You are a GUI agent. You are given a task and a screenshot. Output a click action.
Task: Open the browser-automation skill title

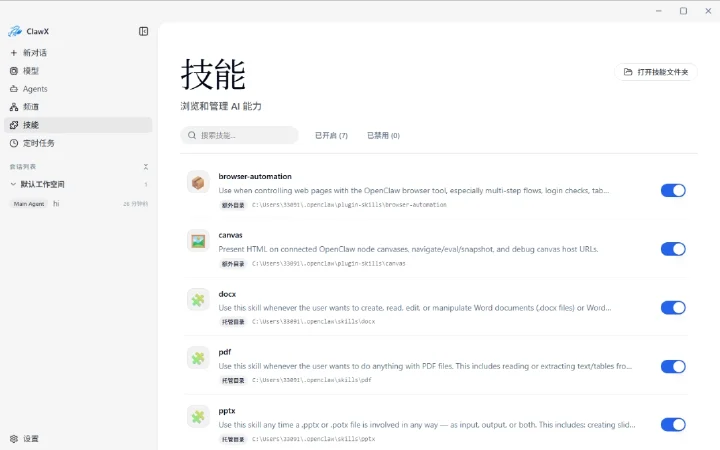tap(255, 176)
